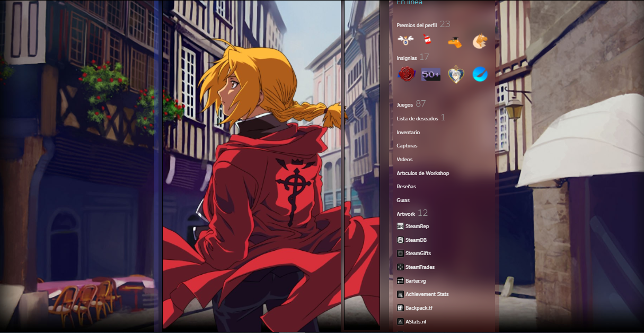This screenshot has width=644, height=333.
Task: Click the wishlist count number 1
Action: tap(443, 117)
